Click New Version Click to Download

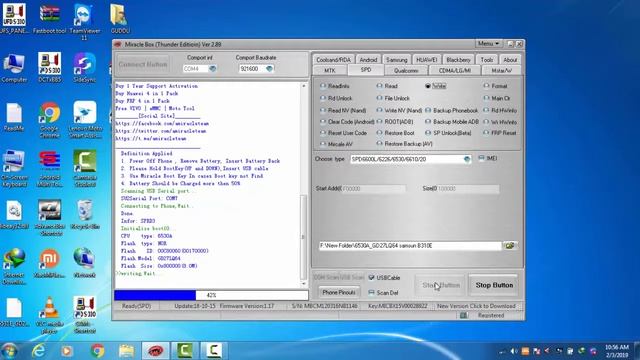click(476, 306)
